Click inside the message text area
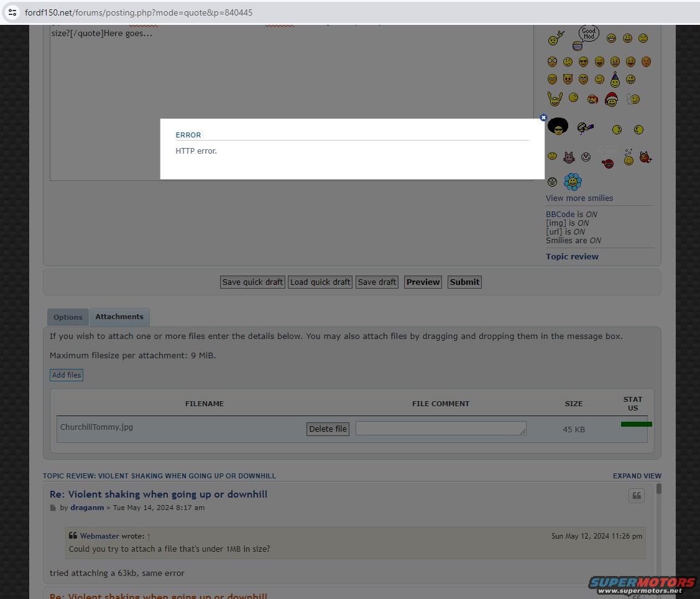 pos(292,103)
